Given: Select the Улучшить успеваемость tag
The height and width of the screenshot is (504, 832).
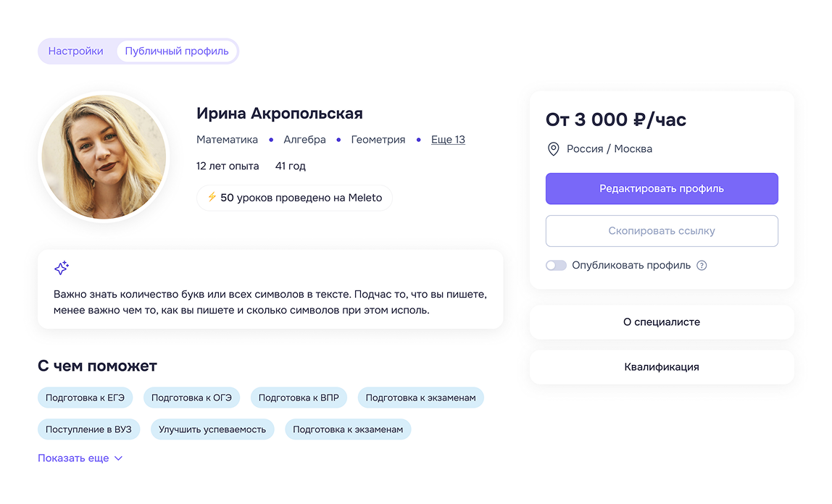Looking at the screenshot, I should (212, 429).
